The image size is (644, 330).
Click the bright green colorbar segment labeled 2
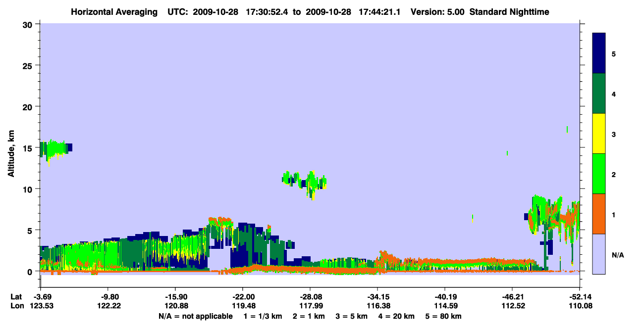coord(599,174)
